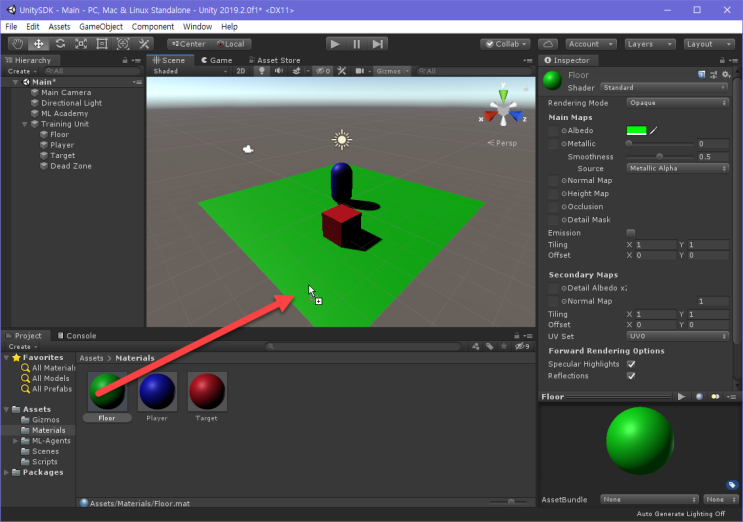This screenshot has width=743, height=522.
Task: Open the Rendering Mode dropdown
Action: click(677, 103)
